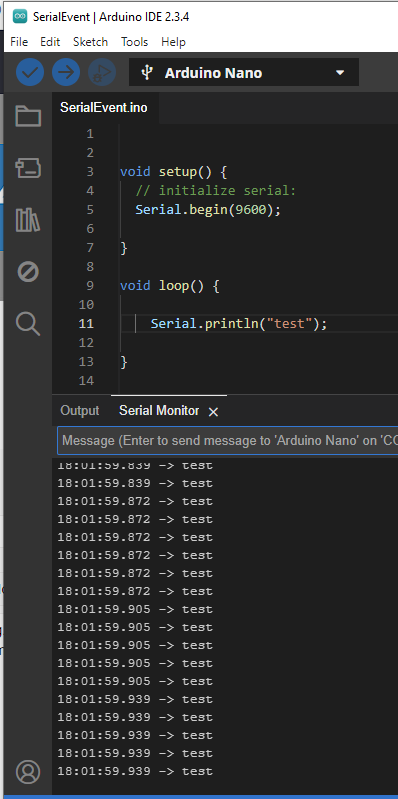This screenshot has width=398, height=799.
Task: Click line number 14 in gutter
Action: pos(87,381)
